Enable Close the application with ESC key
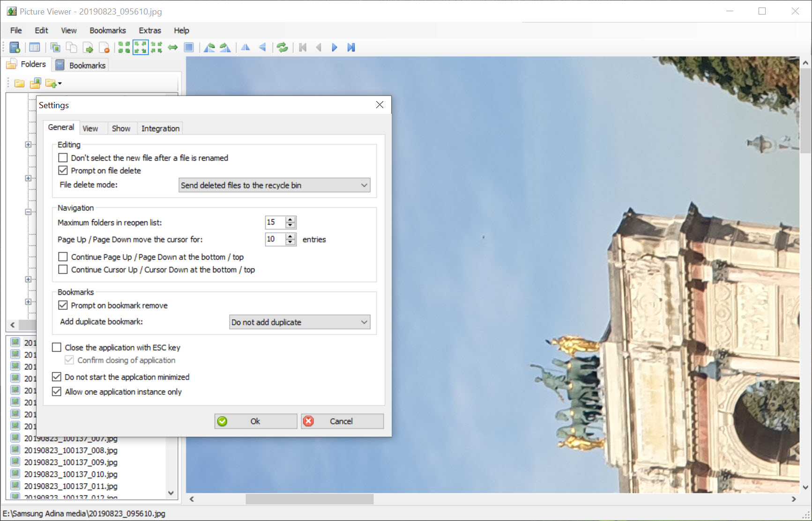812x521 pixels. [57, 347]
